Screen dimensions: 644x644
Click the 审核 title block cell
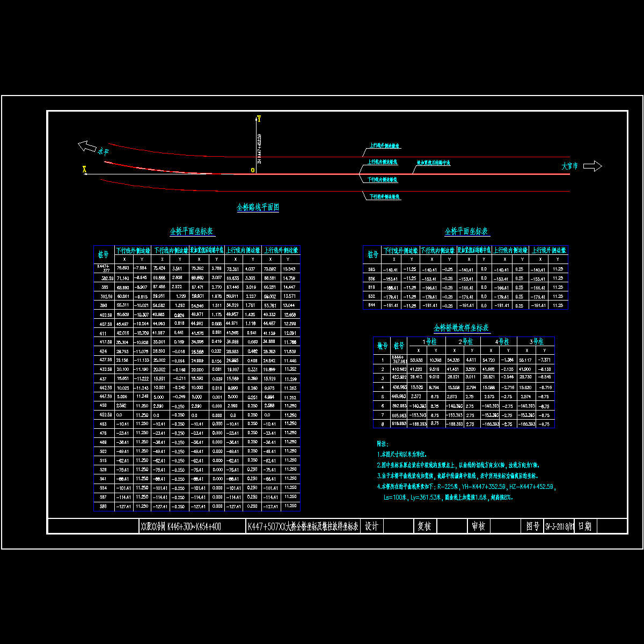(x=478, y=526)
